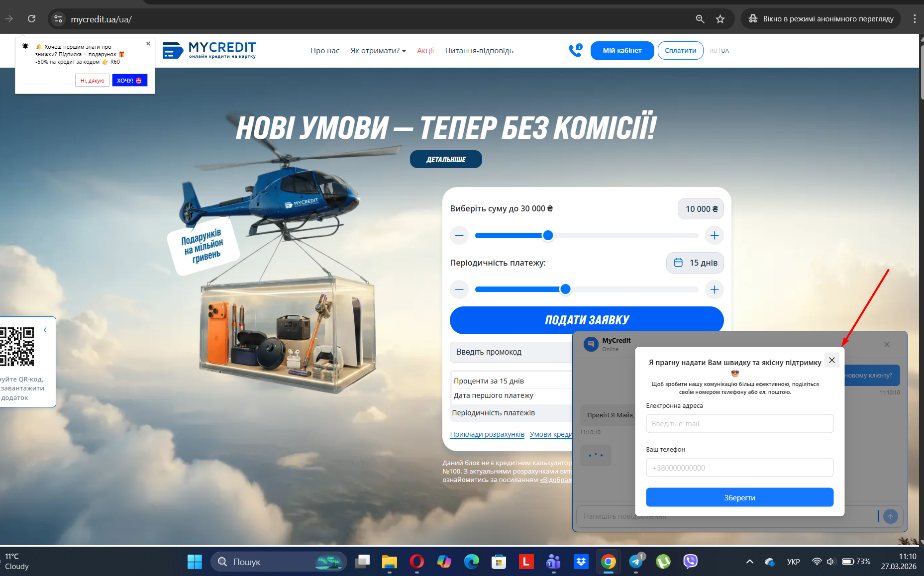Switch site language to RU
Screen dimensions: 924x576
tap(714, 51)
